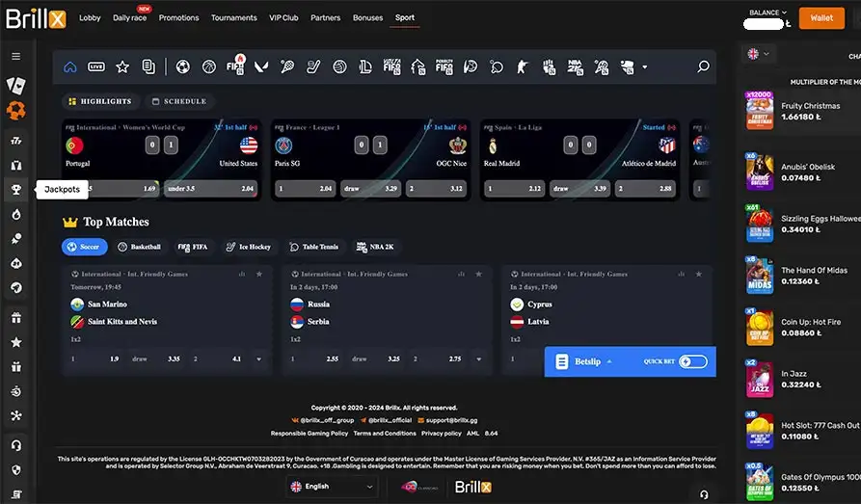Select the Ice Hockey tab under Top Matches

coord(249,247)
